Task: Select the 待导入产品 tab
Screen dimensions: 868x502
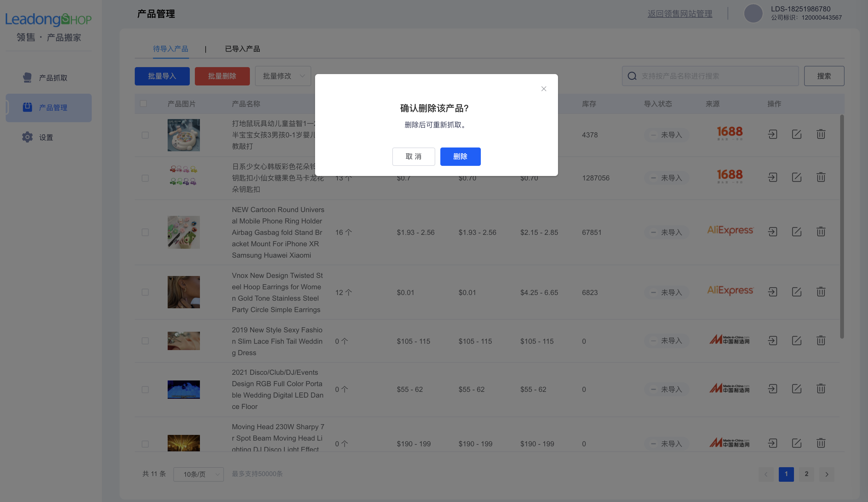Action: pos(171,48)
